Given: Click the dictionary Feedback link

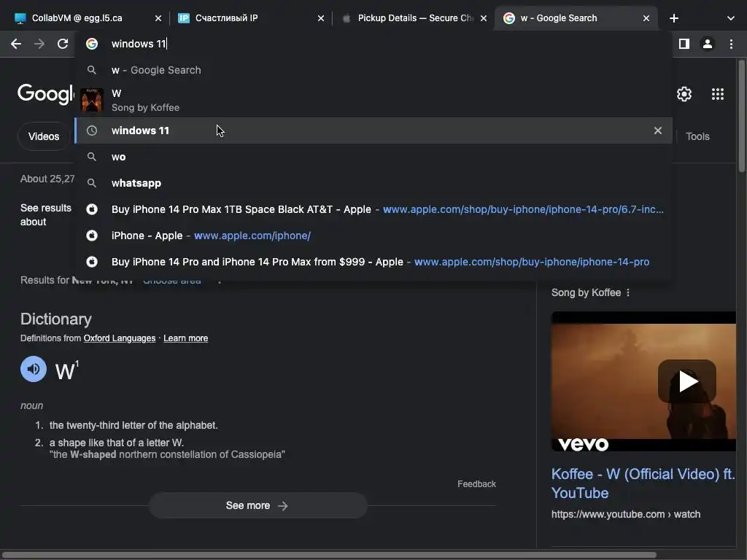Looking at the screenshot, I should pos(476,484).
